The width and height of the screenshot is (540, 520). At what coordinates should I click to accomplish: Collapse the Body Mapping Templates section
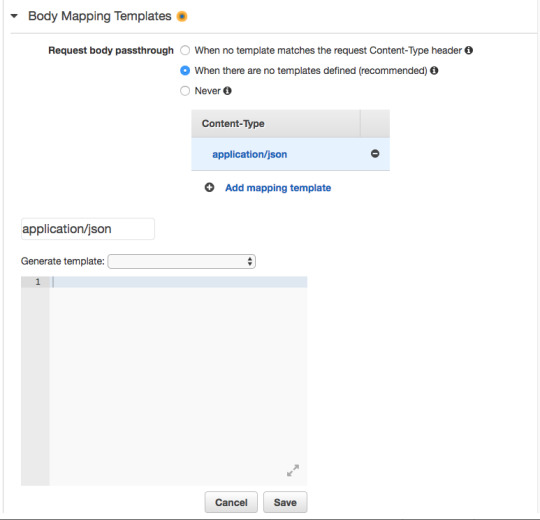14,16
